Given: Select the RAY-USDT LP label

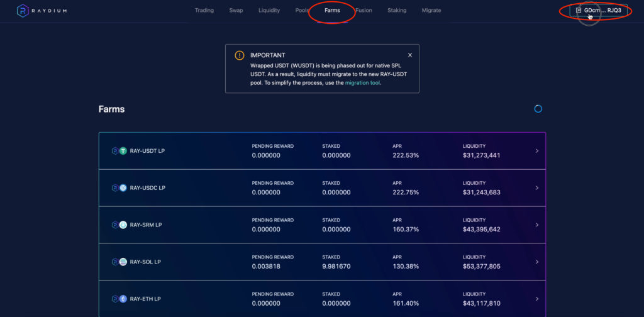Looking at the screenshot, I should point(147,151).
